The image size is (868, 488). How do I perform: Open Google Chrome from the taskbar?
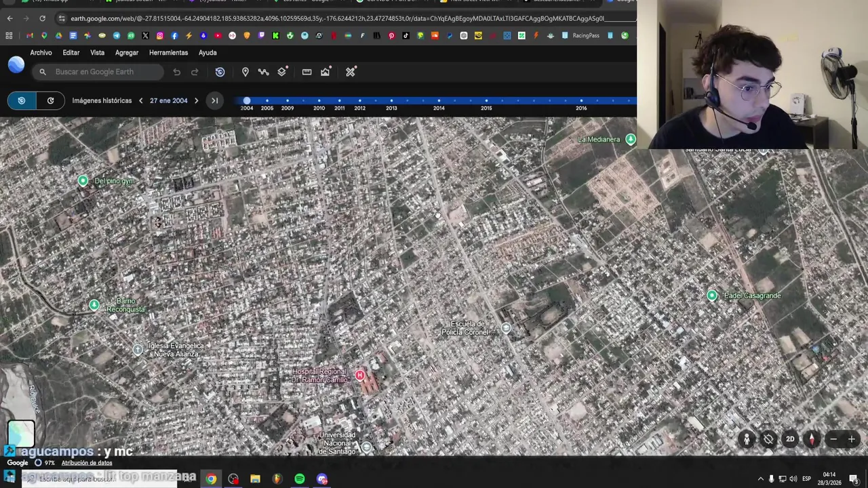(212, 479)
